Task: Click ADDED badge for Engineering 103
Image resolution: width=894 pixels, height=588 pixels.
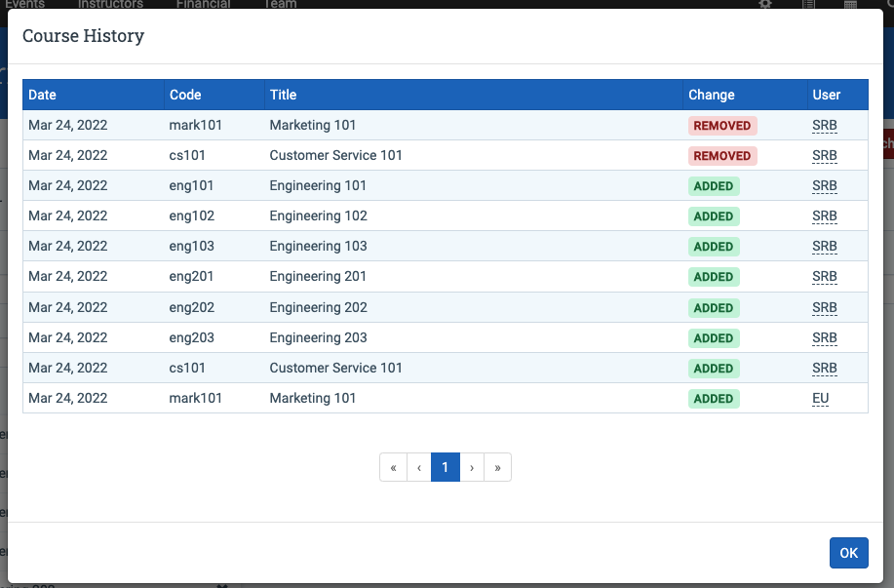Action: coord(714,247)
